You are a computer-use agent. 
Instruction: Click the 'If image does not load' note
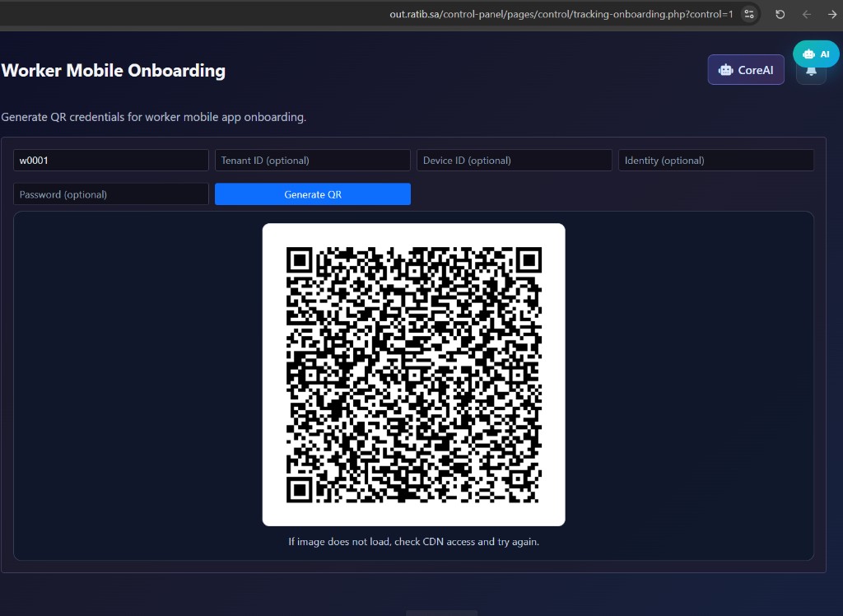pyautogui.click(x=413, y=542)
